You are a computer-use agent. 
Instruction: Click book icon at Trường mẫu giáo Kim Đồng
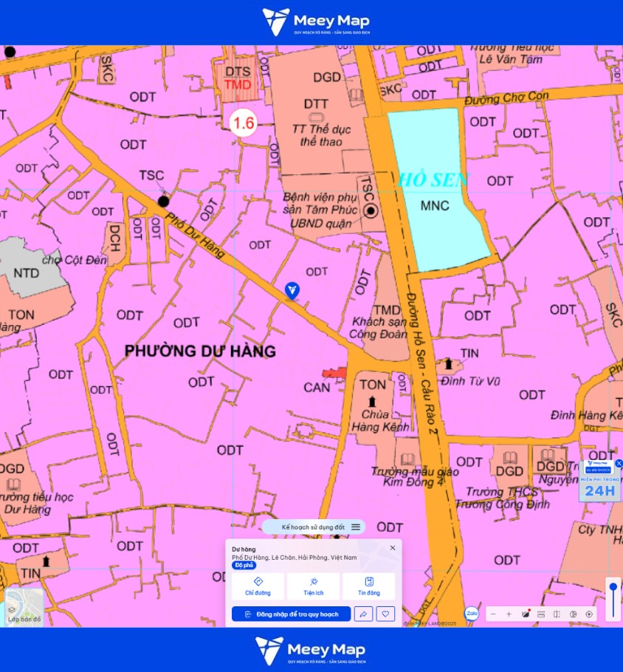coord(407,459)
